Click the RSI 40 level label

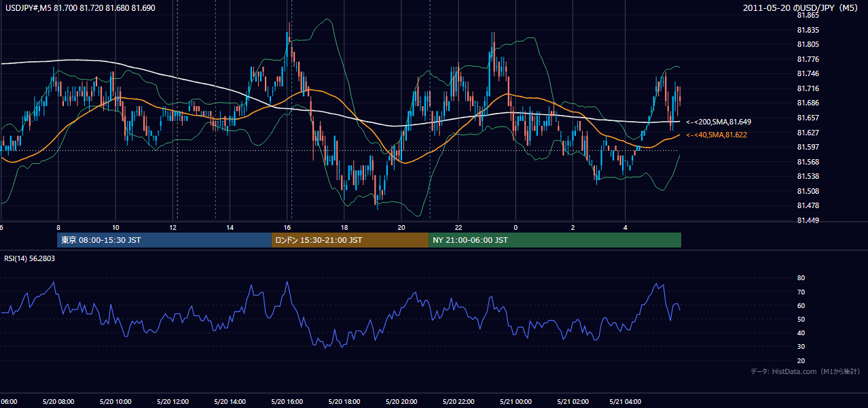[801, 333]
